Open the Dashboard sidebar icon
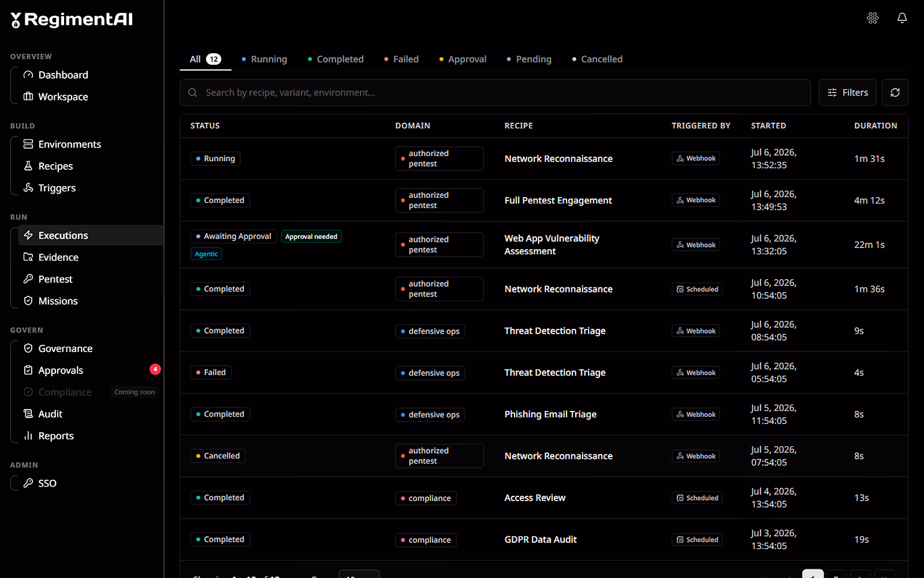924x578 pixels. coord(28,75)
